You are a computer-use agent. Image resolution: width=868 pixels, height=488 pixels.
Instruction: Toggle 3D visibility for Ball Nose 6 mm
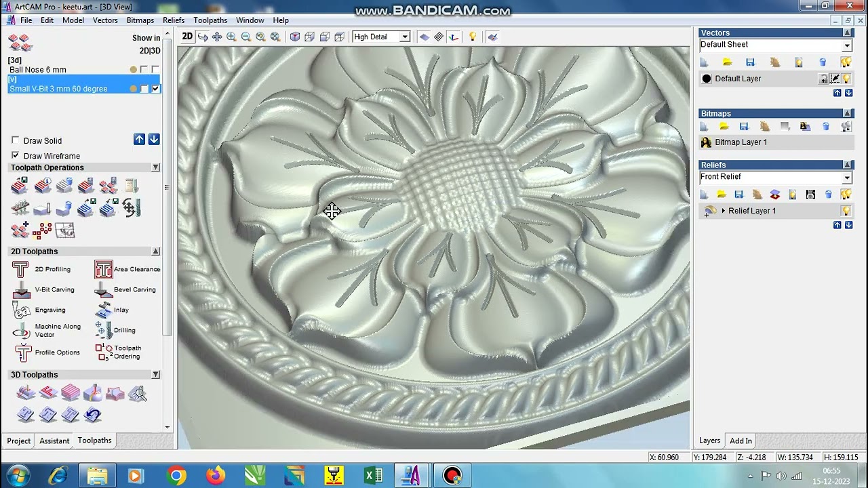155,70
